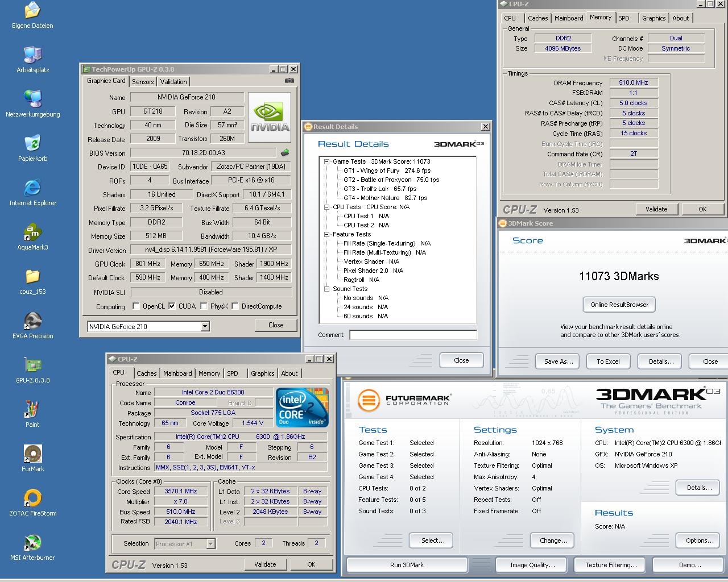Click GPU-Z title bar icon
Screen dimensions: 728x582
coord(86,69)
